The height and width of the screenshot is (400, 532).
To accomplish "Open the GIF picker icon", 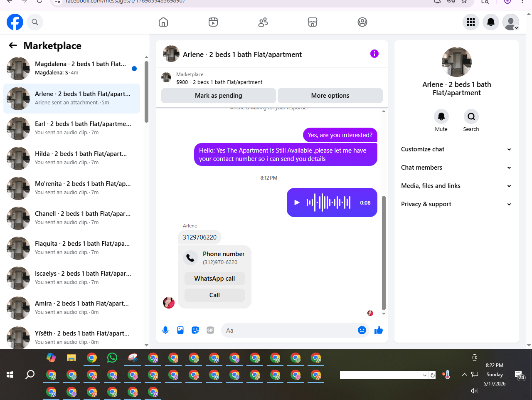I will point(210,330).
